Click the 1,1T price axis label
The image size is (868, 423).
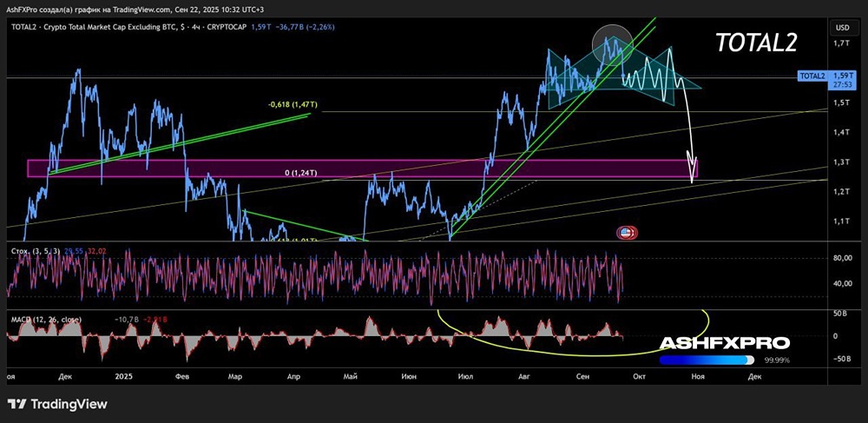[842, 221]
